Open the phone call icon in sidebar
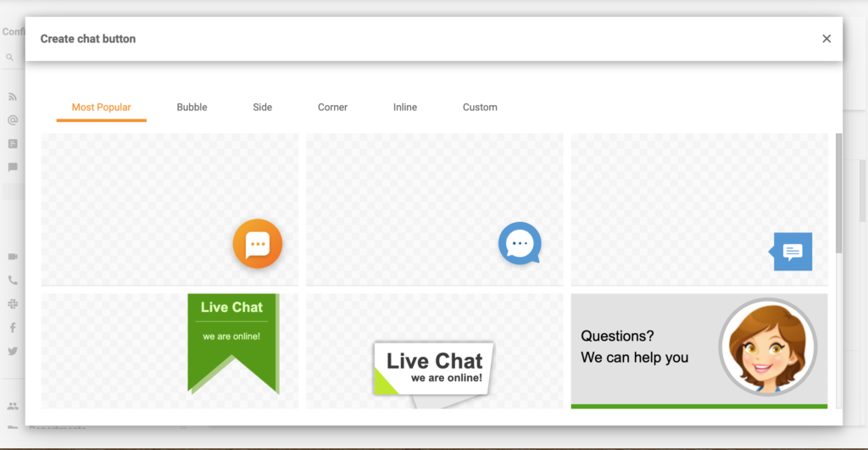 (12, 280)
